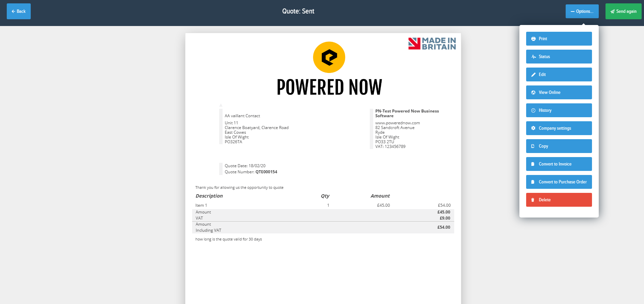
Task: Choose Convert to Invoice
Action: (559, 164)
